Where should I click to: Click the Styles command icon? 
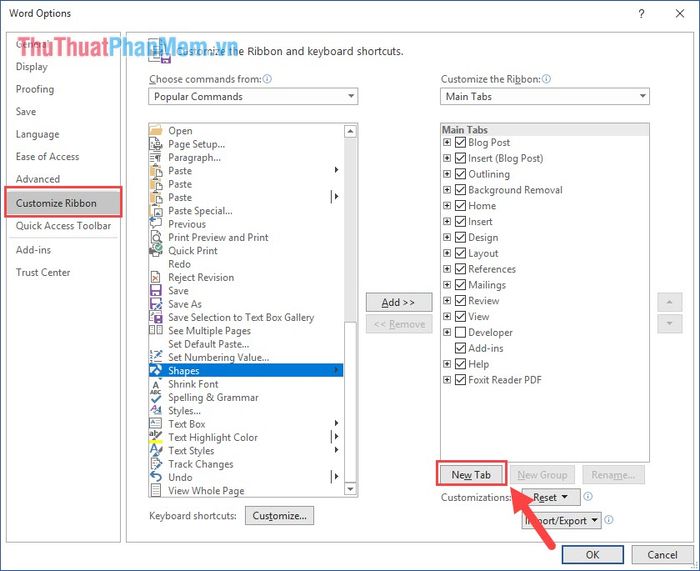(x=156, y=410)
